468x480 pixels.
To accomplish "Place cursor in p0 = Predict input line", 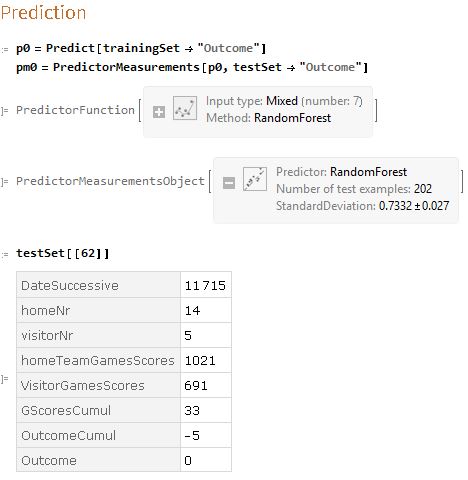I will 141,48.
